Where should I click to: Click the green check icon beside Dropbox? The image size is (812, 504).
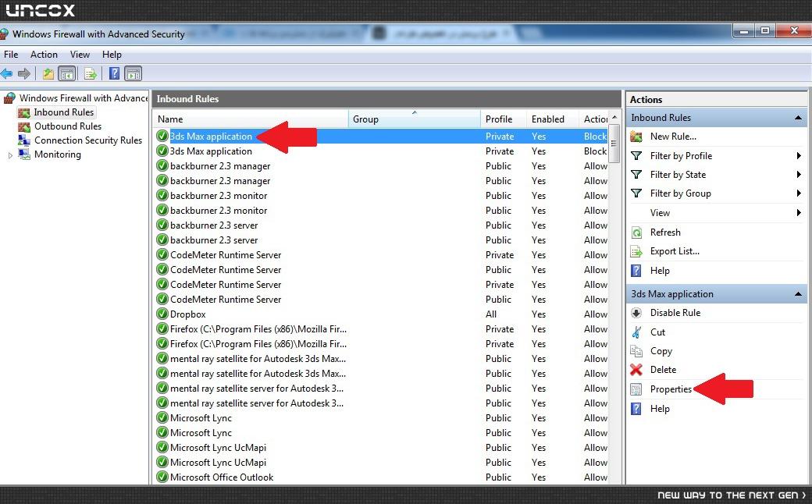click(162, 314)
